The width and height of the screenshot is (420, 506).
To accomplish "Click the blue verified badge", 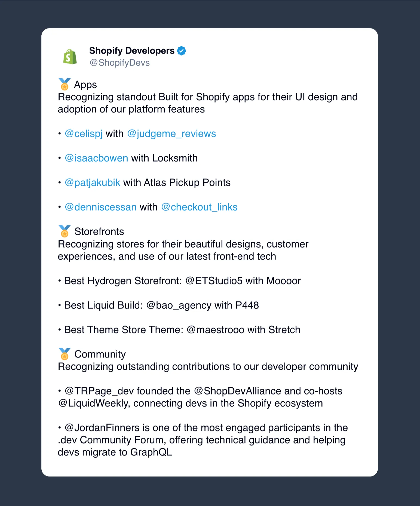I will [182, 51].
